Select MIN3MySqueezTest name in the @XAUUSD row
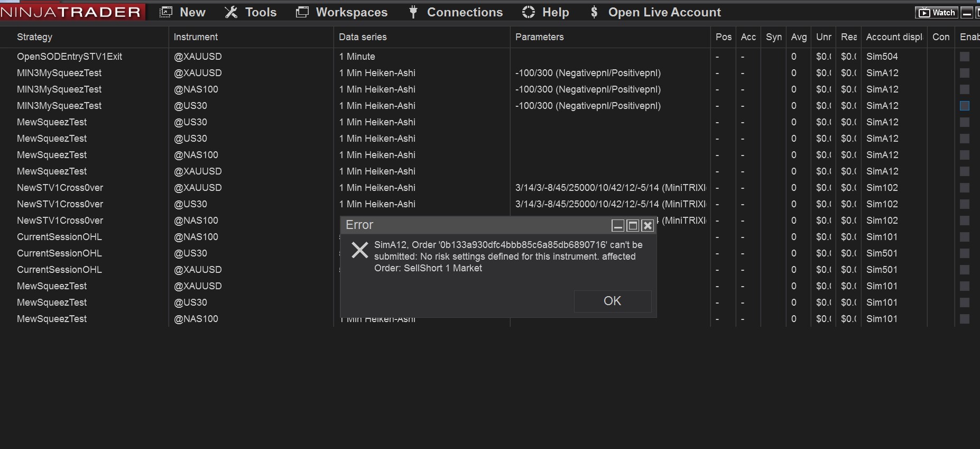The width and height of the screenshot is (980, 449). (x=59, y=73)
